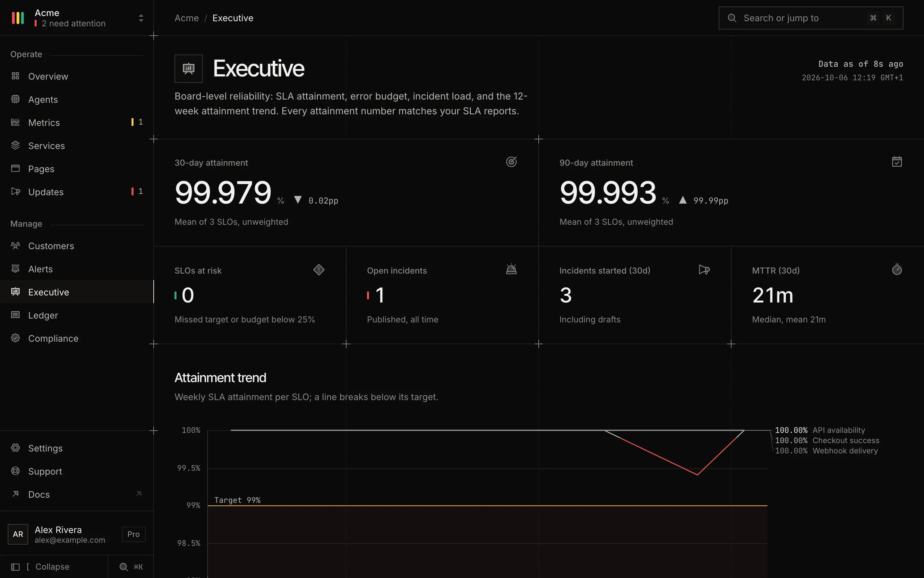Click the Settings gear icon

click(15, 448)
